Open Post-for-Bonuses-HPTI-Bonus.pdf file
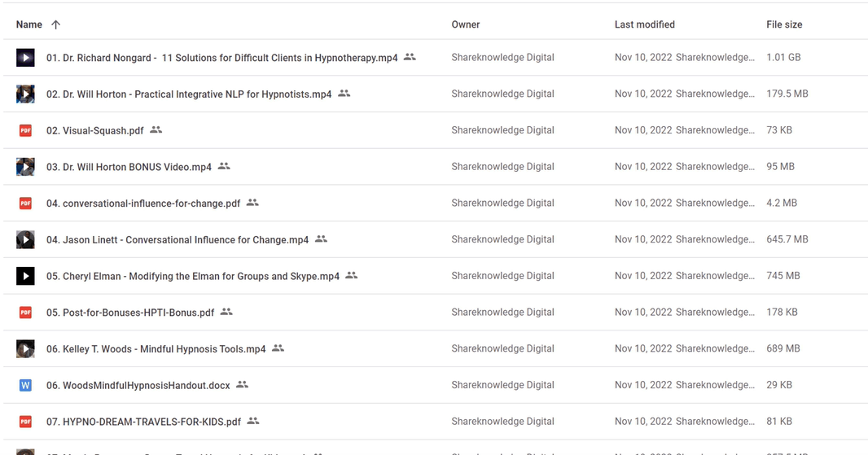Screen dimensions: 868x455 click(x=130, y=313)
